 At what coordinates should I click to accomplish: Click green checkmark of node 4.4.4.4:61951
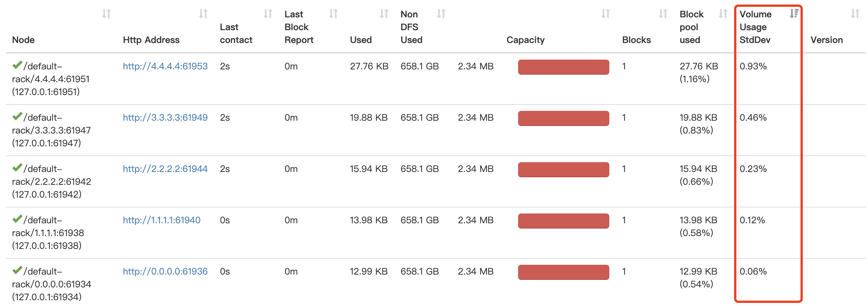coord(17,65)
